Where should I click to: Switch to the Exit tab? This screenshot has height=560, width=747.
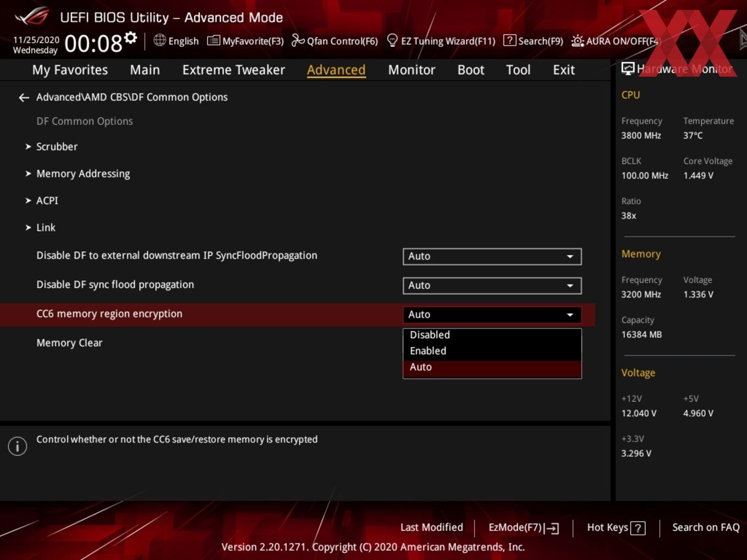coord(564,70)
